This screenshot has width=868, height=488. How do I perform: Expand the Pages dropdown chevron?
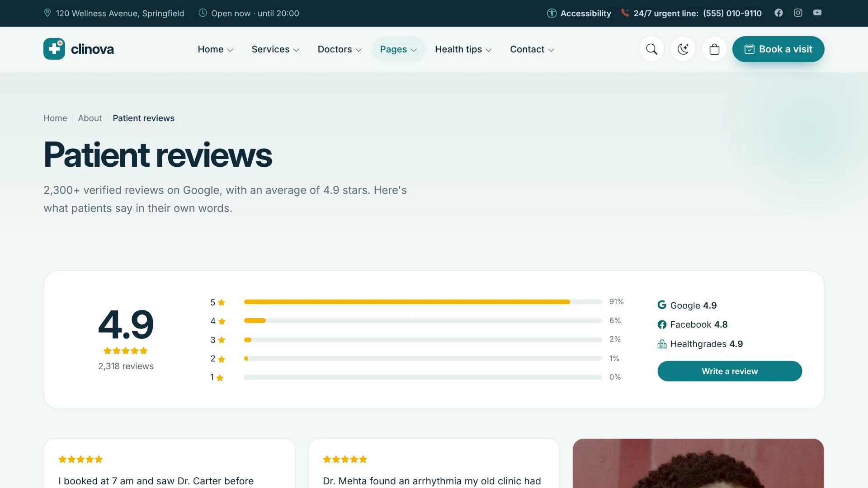414,50
